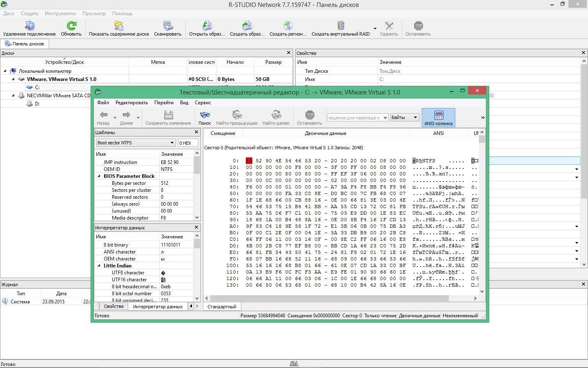Open the Байты units dropdown

415,117
